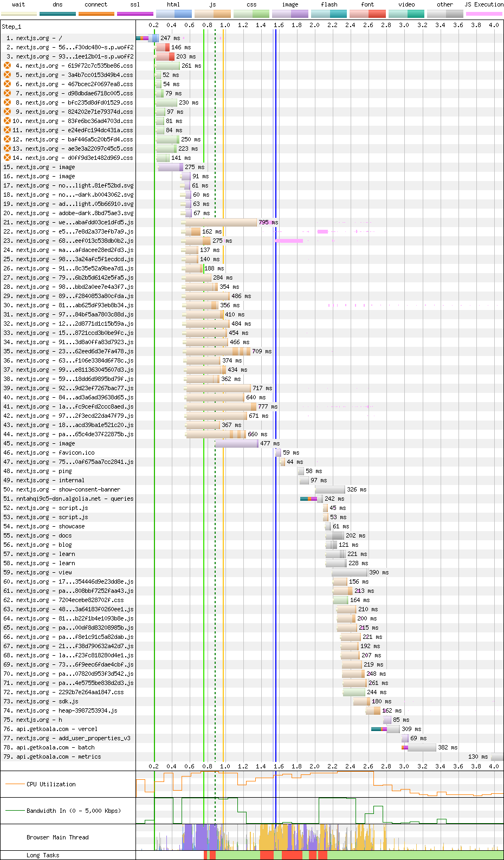Click blocking icon beside e24edfc194dc431a.css

click(7, 130)
